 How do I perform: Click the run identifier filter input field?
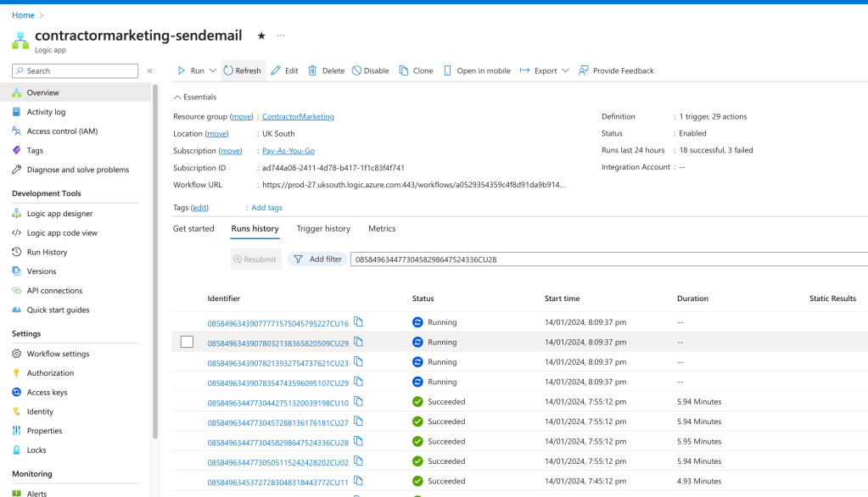(609, 259)
